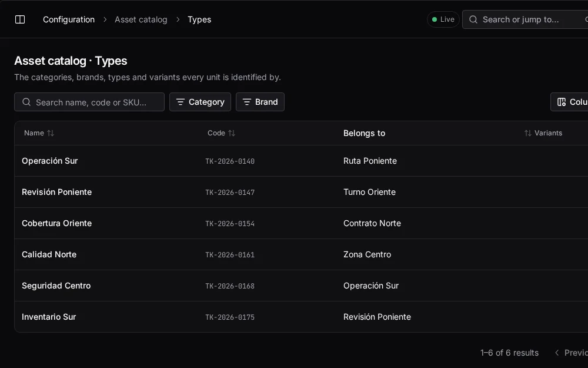Screen dimensions: 588x368
Task: Open the Calidad Norte row
Action: pyautogui.click(x=301, y=254)
